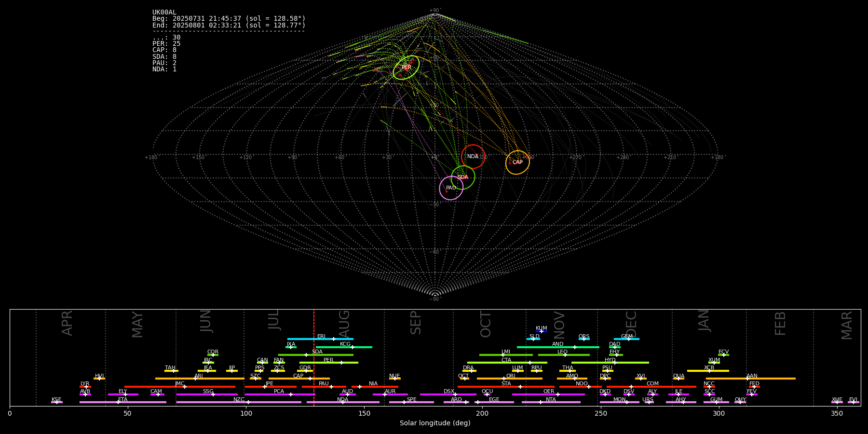Select the 'PER: 25' legend count
This screenshot has width=868, height=434.
point(166,44)
